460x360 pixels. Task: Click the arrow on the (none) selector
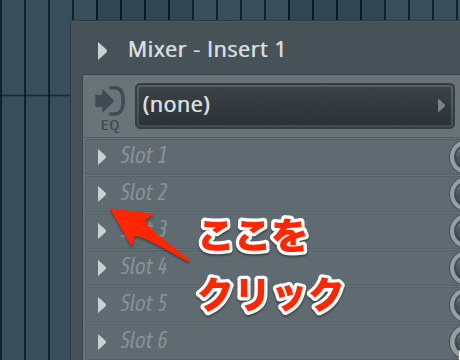(x=441, y=106)
